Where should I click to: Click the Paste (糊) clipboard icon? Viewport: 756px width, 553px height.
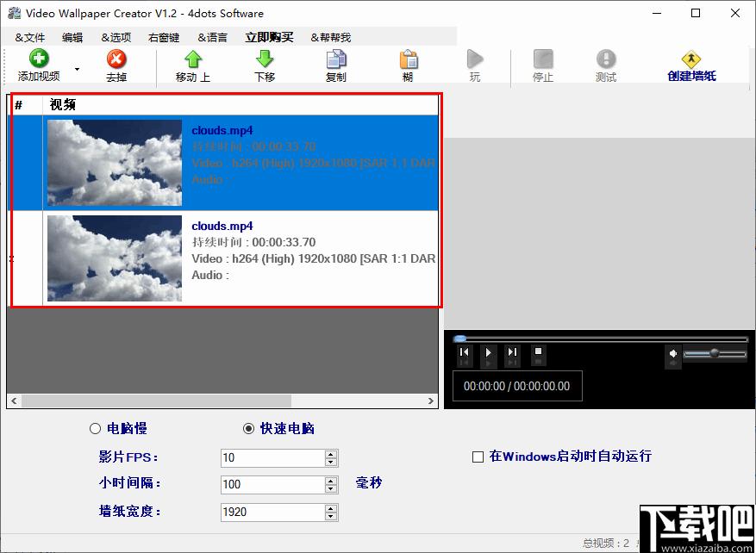pos(409,59)
